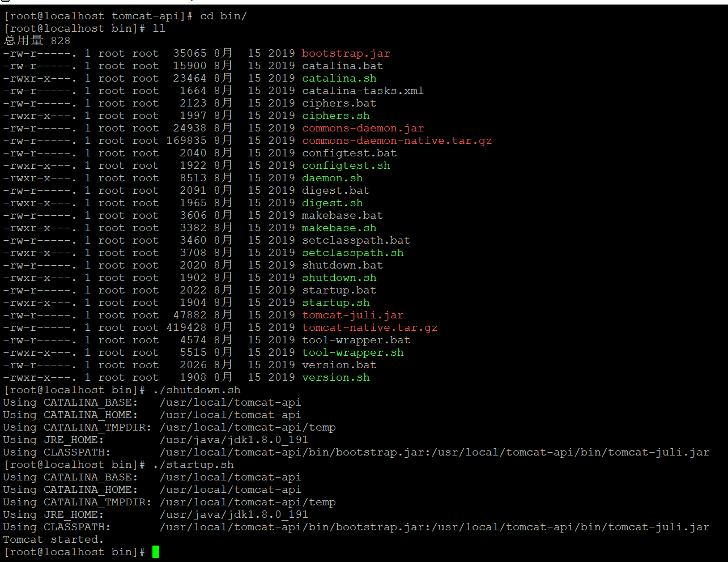This screenshot has width=728, height=562.
Task: Select configtest.sh file name
Action: coord(346,165)
